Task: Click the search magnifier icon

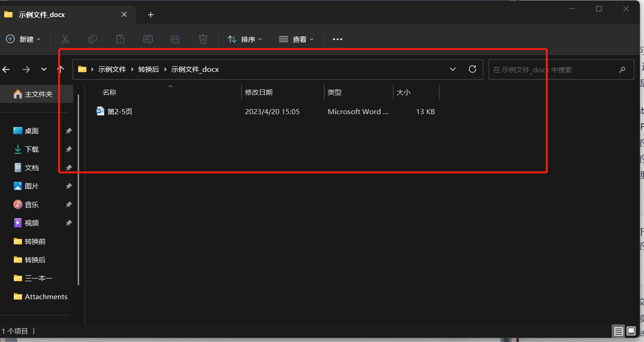Action: point(622,69)
